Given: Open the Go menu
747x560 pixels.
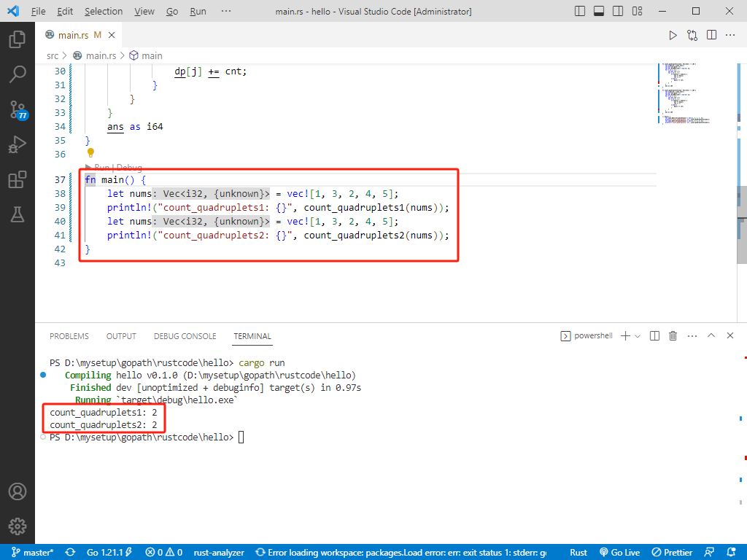Looking at the screenshot, I should point(172,12).
